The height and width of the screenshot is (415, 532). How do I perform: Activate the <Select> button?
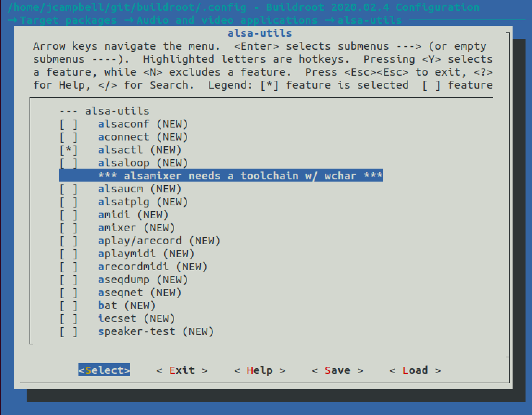(104, 370)
